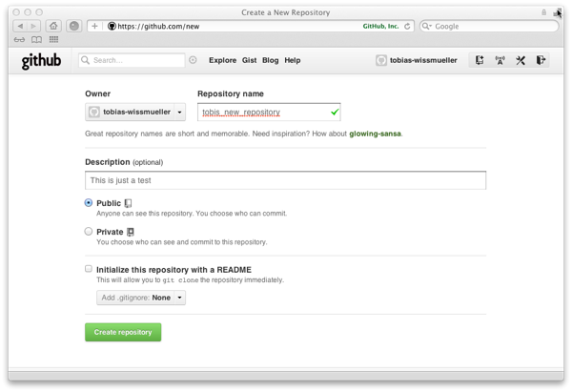Enable Initialize this repository with a README

(89, 269)
